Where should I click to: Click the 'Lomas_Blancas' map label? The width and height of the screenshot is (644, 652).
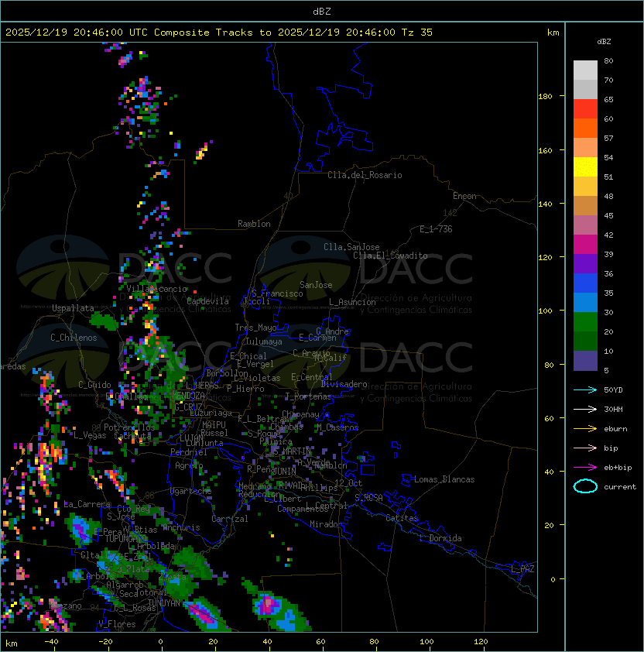coord(444,479)
